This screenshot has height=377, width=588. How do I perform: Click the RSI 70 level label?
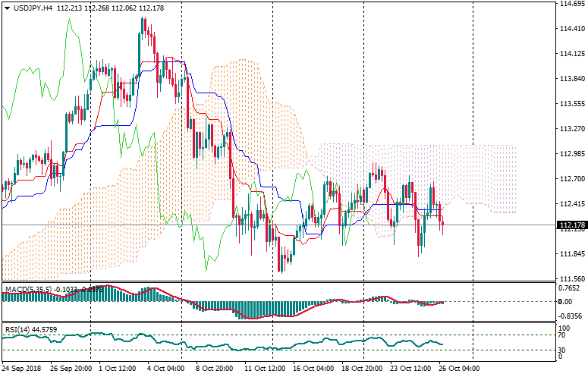pos(562,335)
